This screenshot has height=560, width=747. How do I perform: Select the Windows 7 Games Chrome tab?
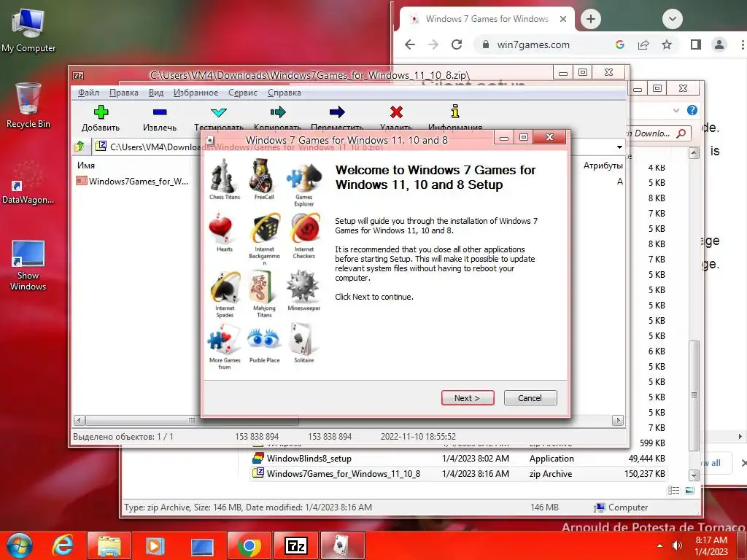pos(486,19)
